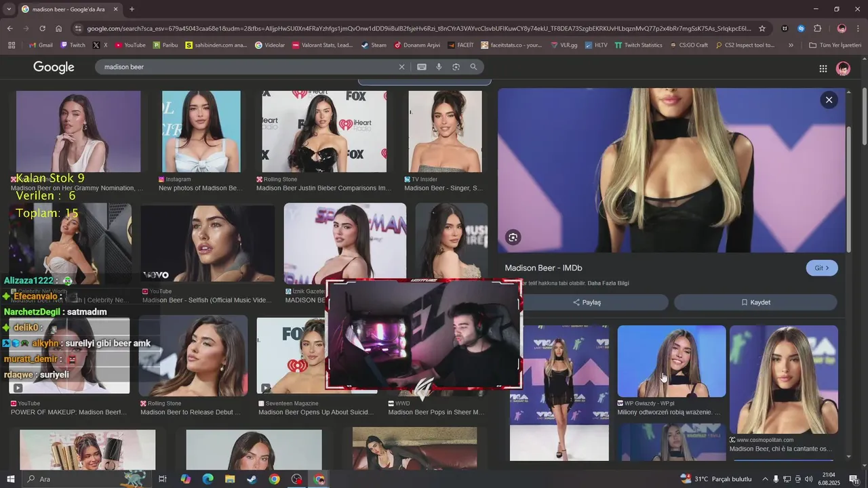The height and width of the screenshot is (488, 868).
Task: Open Windows Start menu
Action: tap(10, 479)
